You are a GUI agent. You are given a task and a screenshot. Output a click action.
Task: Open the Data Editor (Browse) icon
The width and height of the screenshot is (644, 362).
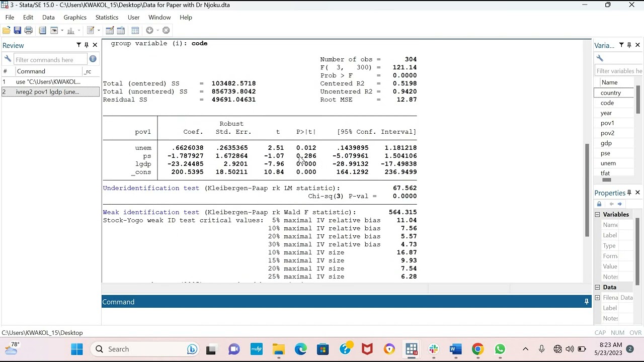pyautogui.click(x=121, y=30)
